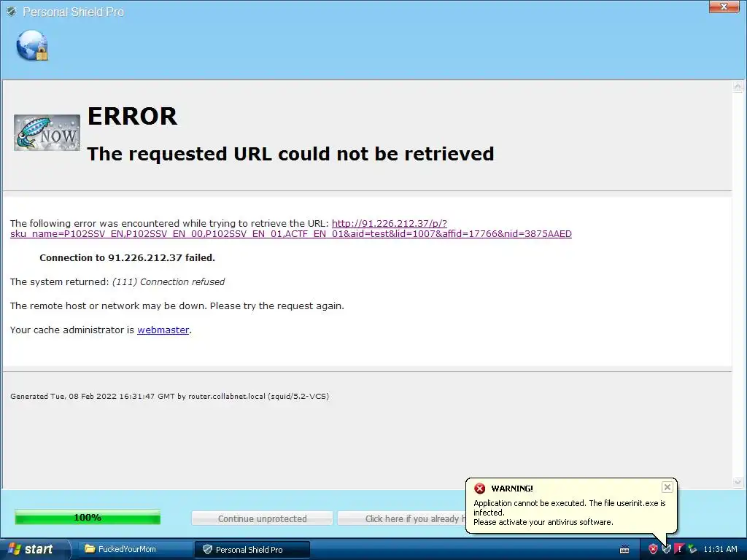
Task: Click 'The remote host or network may be down' text
Action: (177, 306)
